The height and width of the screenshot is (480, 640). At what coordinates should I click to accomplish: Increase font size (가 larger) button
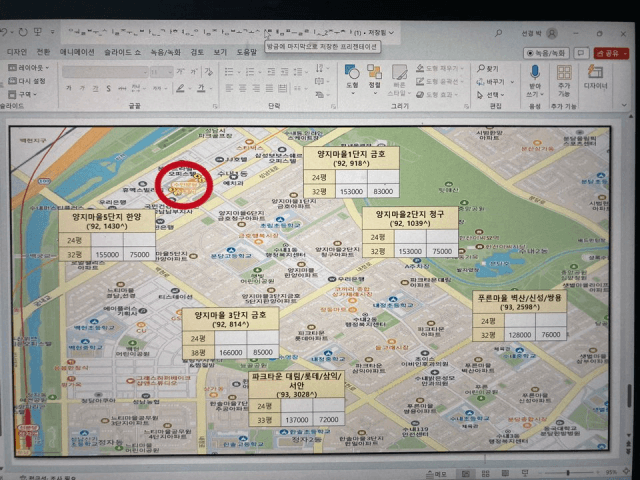[180, 72]
